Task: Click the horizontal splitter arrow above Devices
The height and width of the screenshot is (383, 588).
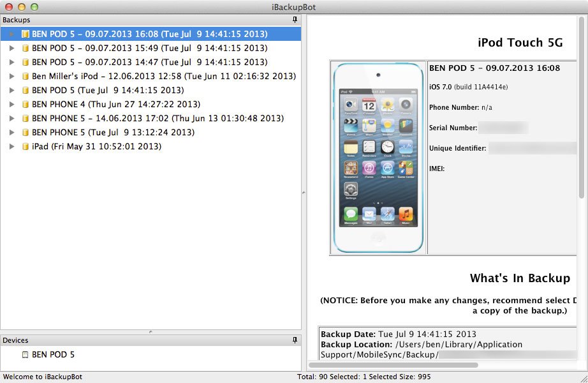Action: click(151, 332)
